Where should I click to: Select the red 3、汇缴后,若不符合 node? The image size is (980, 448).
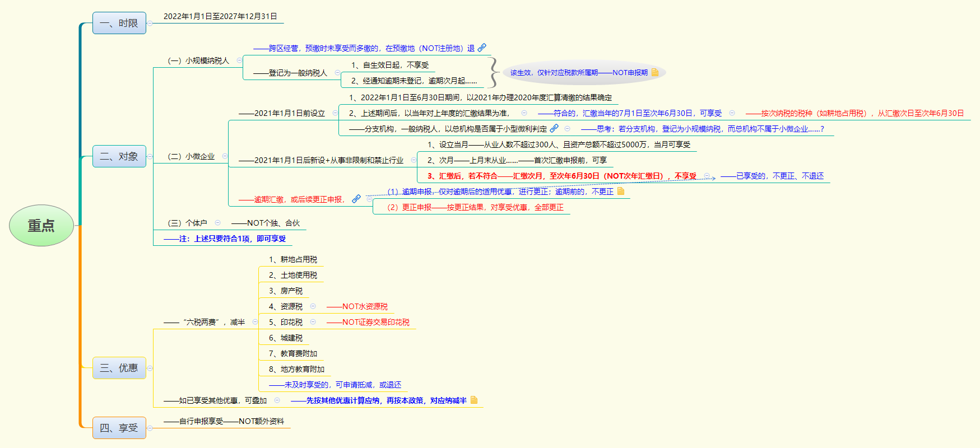561,176
